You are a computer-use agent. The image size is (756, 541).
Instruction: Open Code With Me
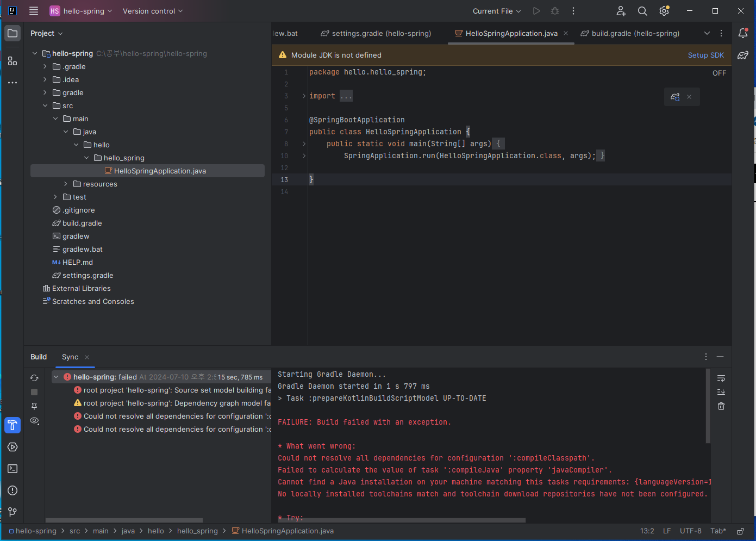[621, 11]
